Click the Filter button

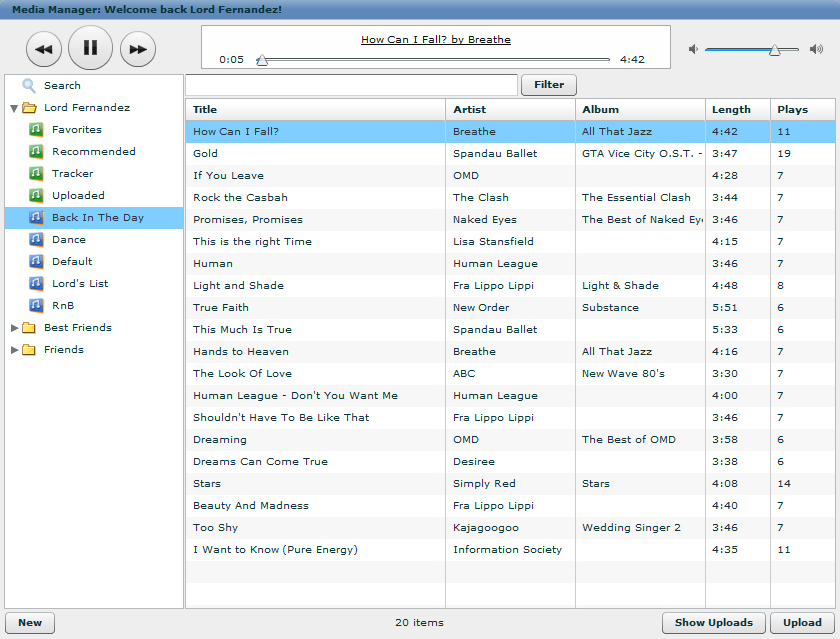(x=549, y=85)
